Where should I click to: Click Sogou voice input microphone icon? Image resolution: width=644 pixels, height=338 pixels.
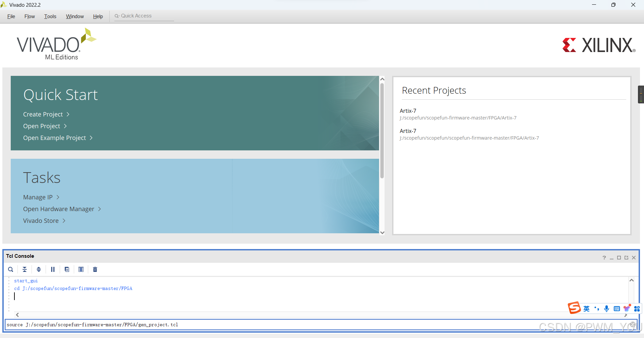click(x=606, y=309)
